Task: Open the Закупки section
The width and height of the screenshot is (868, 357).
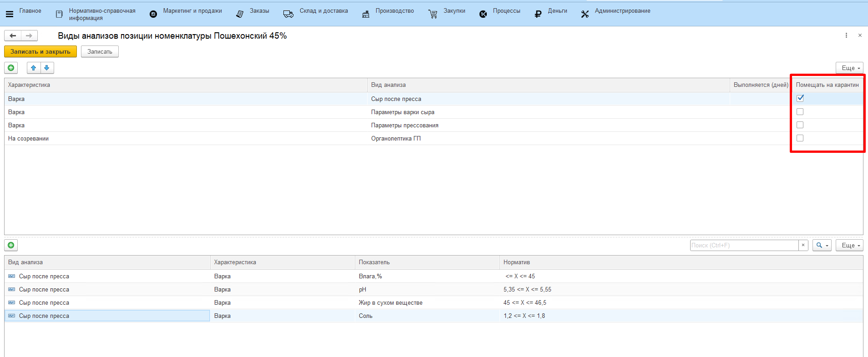Action: click(x=454, y=11)
